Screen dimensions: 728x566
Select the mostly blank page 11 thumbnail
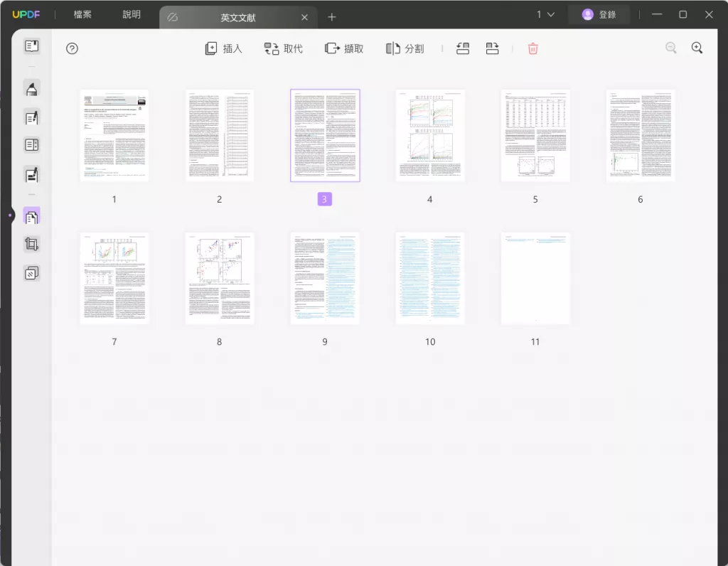pyautogui.click(x=535, y=278)
